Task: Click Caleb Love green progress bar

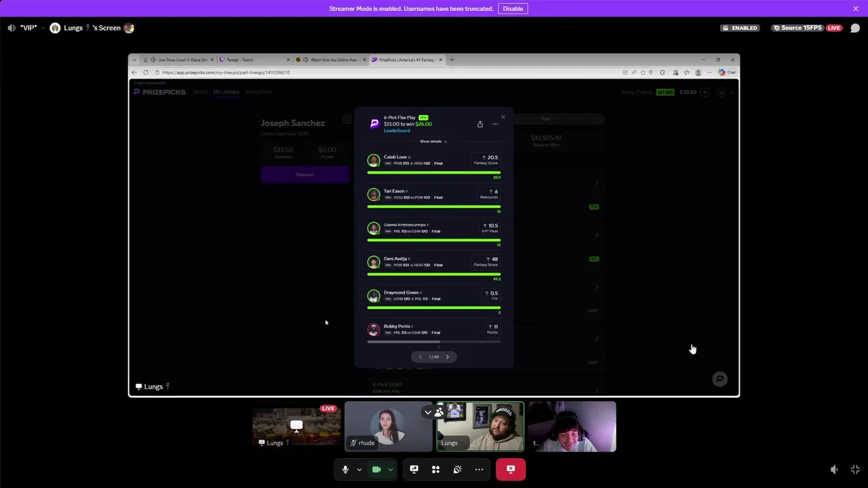Action: point(434,173)
